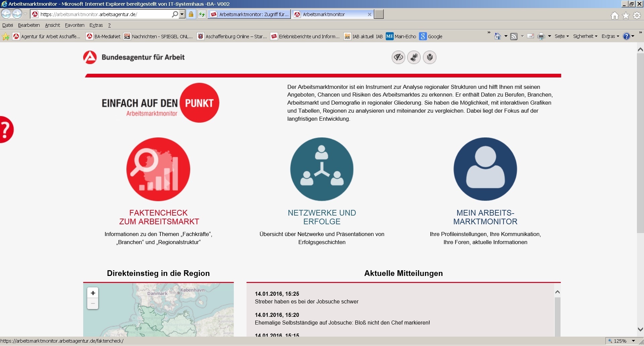
Task: Switch to the 'Arbeitsmarktmonitor: Zugriff für...' tab
Action: click(249, 14)
